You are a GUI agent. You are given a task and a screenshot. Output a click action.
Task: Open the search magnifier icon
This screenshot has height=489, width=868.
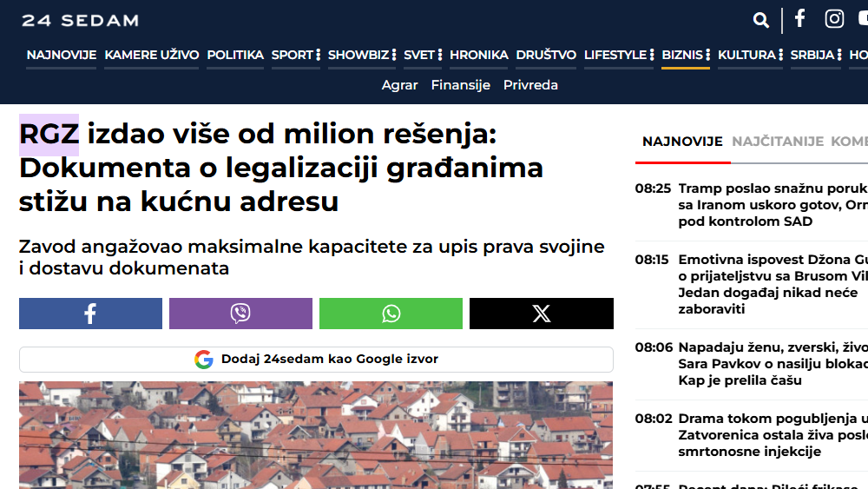coord(761,21)
